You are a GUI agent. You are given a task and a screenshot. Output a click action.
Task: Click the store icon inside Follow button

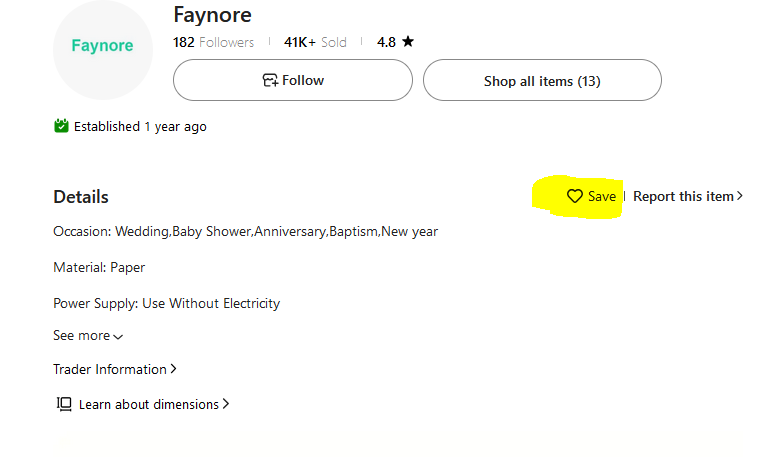[x=270, y=80]
